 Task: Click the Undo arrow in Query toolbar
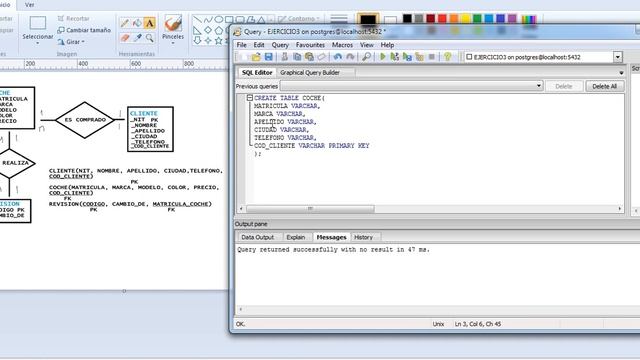tap(338, 57)
